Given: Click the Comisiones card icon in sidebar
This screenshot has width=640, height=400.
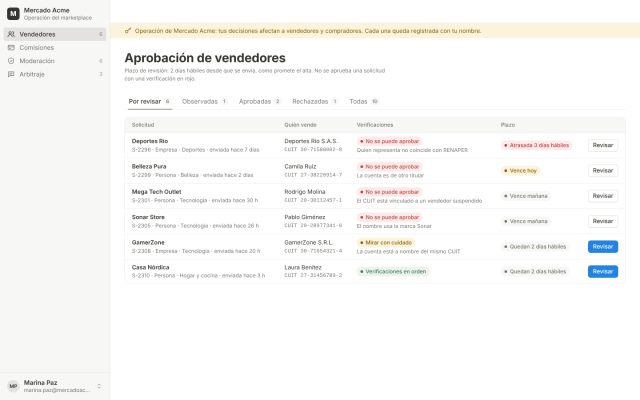Looking at the screenshot, I should pos(11,48).
